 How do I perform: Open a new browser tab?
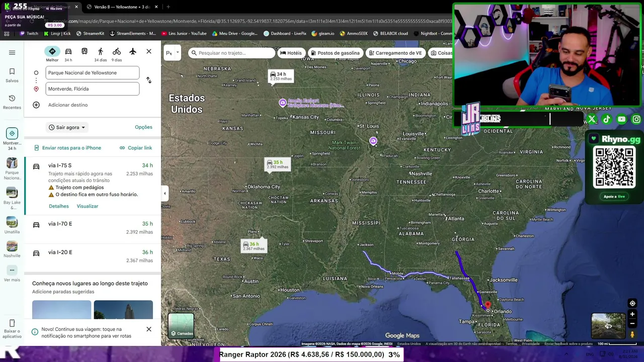pyautogui.click(x=168, y=7)
